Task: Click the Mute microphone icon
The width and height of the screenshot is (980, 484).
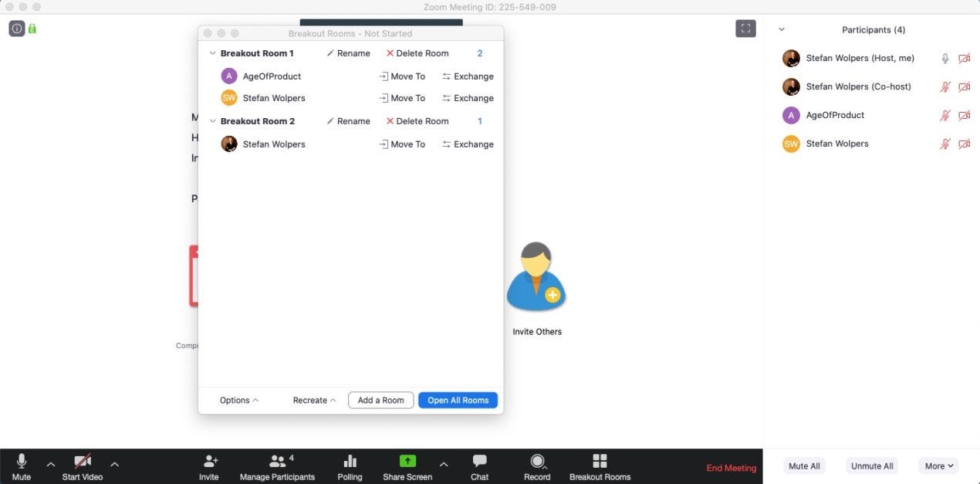Action: click(22, 461)
